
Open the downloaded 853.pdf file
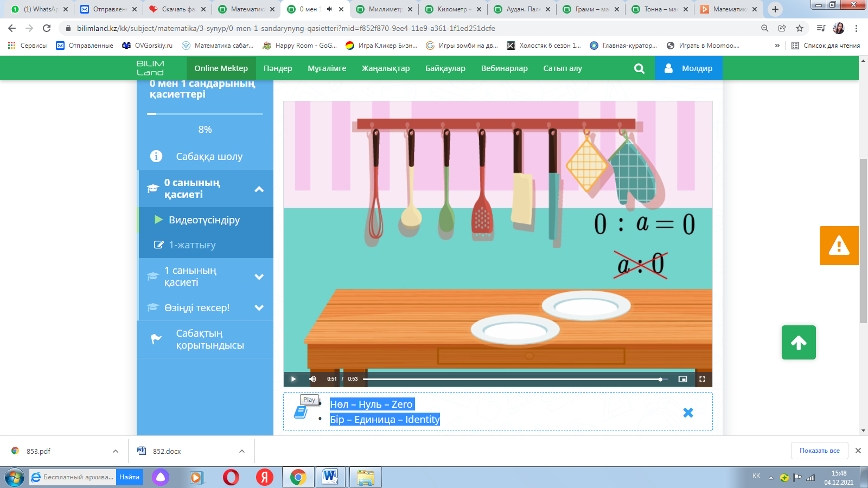[x=38, y=451]
